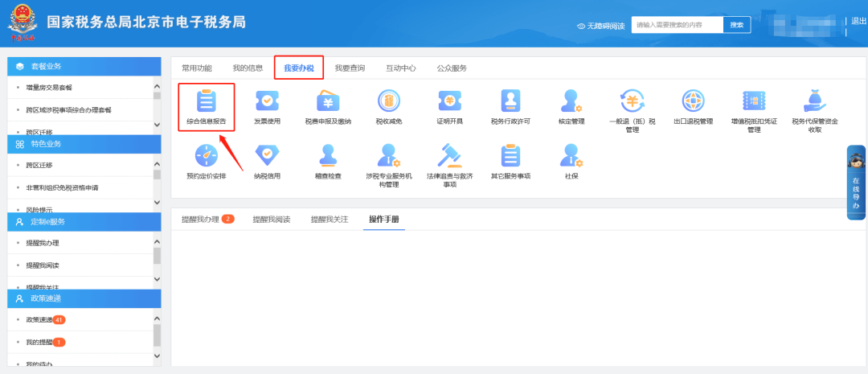This screenshot has width=868, height=374.
Task: Select the 我要办税 tab
Action: (299, 68)
